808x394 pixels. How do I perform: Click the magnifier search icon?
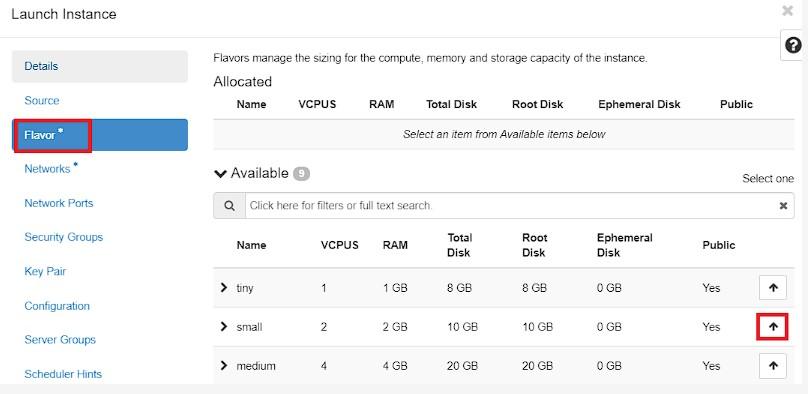(x=229, y=205)
